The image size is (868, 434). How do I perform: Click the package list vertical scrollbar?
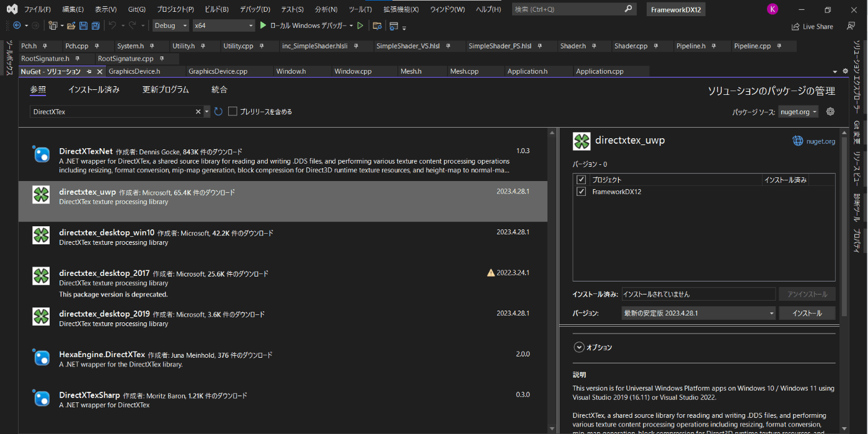pos(552,279)
